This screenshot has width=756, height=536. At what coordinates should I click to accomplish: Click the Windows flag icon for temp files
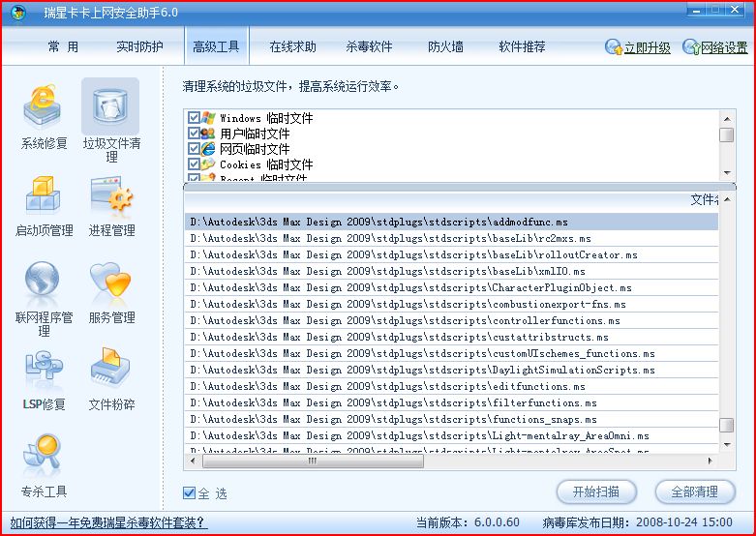click(208, 117)
